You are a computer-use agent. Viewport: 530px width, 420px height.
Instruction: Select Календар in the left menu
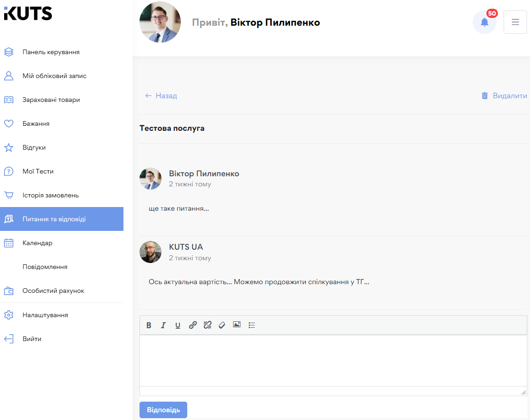pyautogui.click(x=37, y=243)
